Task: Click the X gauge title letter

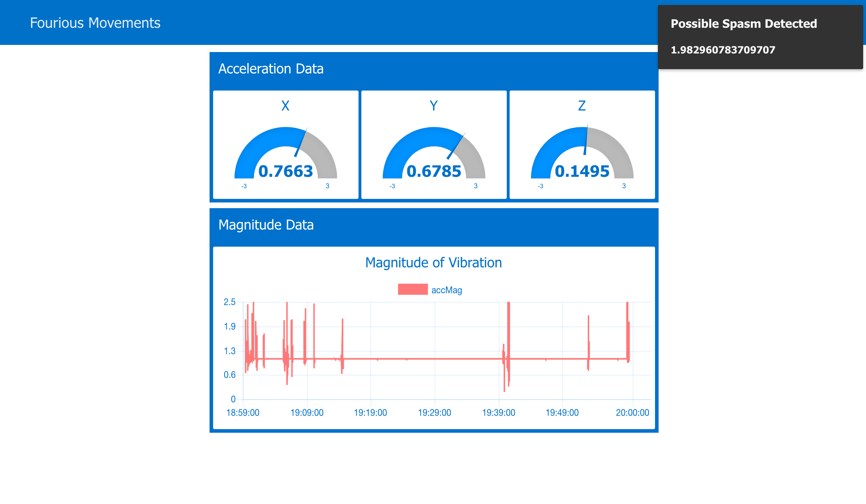Action: point(285,106)
